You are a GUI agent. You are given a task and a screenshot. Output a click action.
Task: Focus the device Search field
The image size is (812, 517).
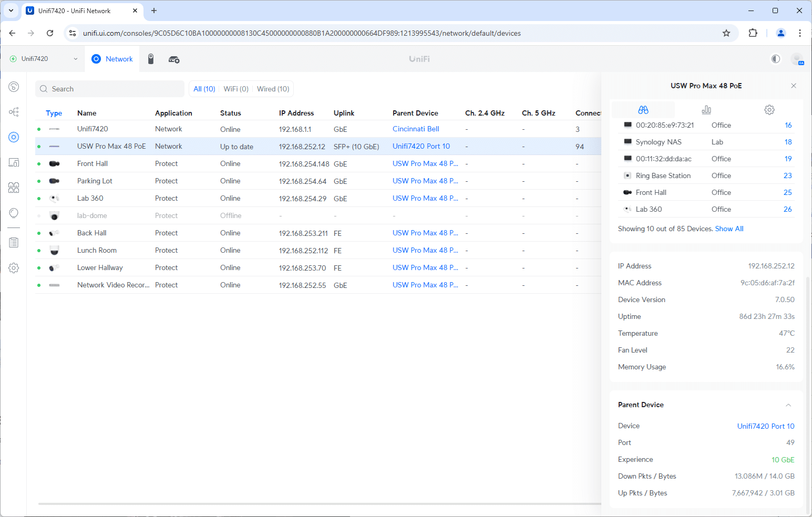click(110, 89)
